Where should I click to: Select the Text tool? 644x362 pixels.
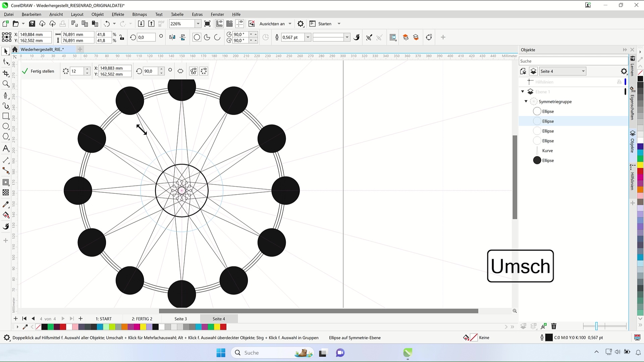[6, 148]
